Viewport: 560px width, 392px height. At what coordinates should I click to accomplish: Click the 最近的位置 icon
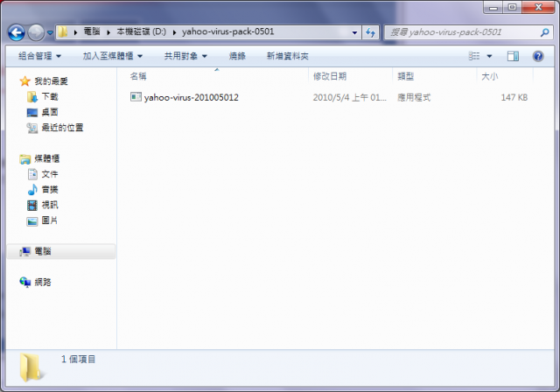coord(32,128)
